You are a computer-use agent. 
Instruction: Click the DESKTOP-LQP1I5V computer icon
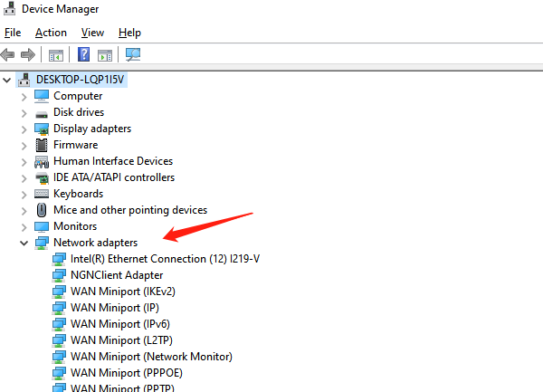[x=24, y=80]
